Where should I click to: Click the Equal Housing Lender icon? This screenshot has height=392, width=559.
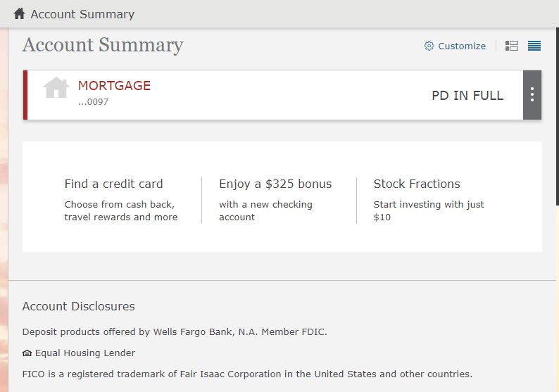(x=27, y=353)
